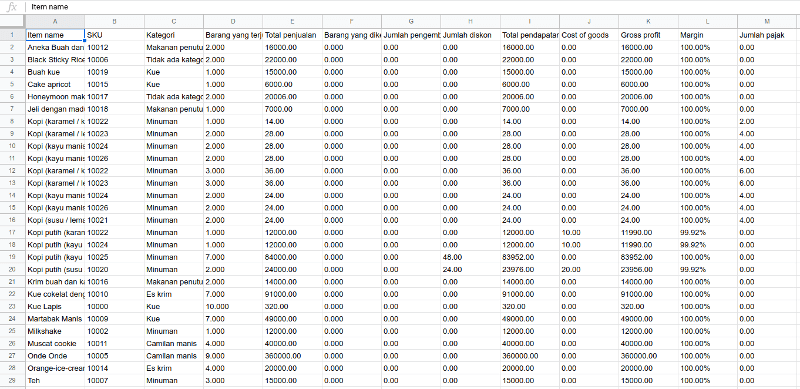Viewport: 800px width, 389px height.
Task: Click the 'Onde Onde' item cell
Action: tap(55, 356)
